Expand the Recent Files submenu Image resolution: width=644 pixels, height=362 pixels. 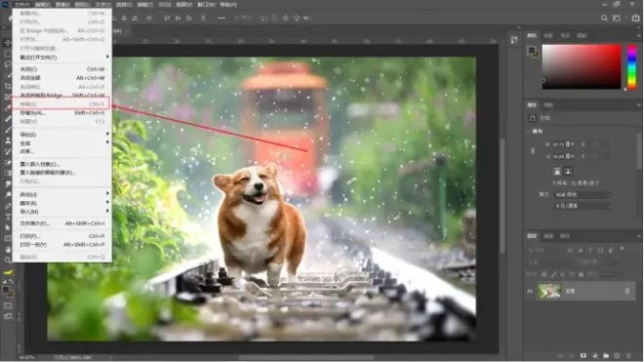62,58
